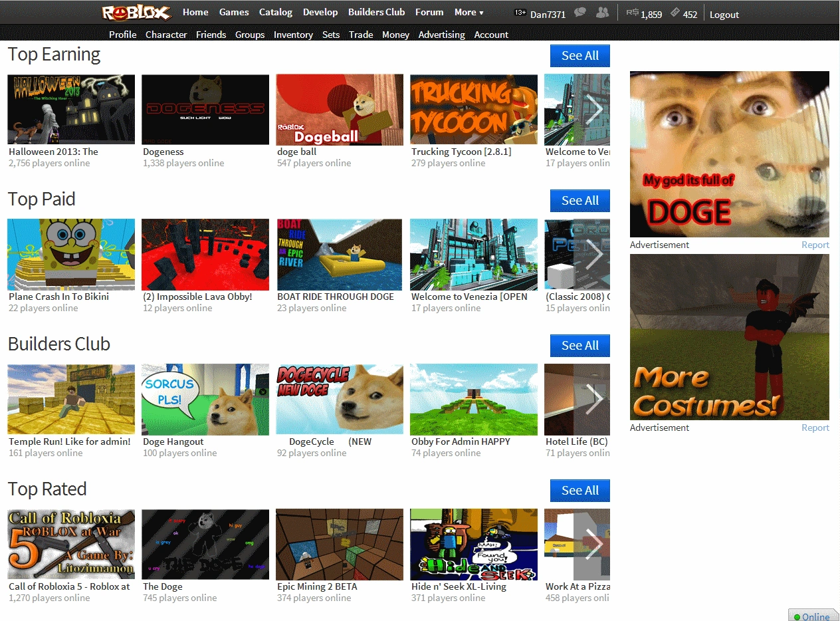
Task: Open the Forum page
Action: click(429, 12)
